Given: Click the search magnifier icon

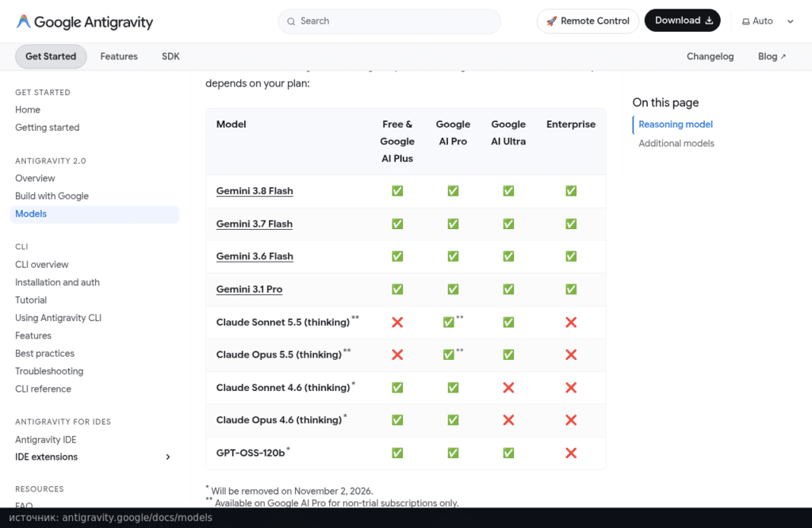Looking at the screenshot, I should 291,21.
